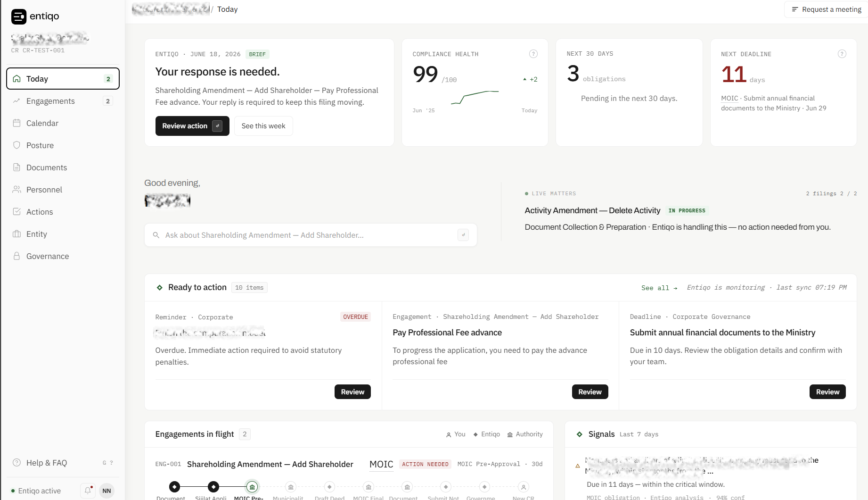Click the search magnifier icon
The height and width of the screenshot is (500, 868).
tap(156, 235)
